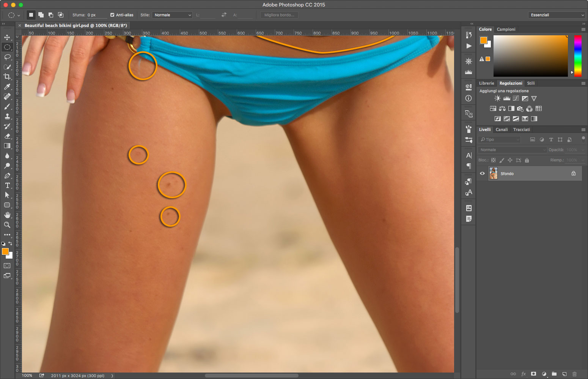Open the Livelli panel options menu
This screenshot has width=588, height=379.
(x=583, y=129)
